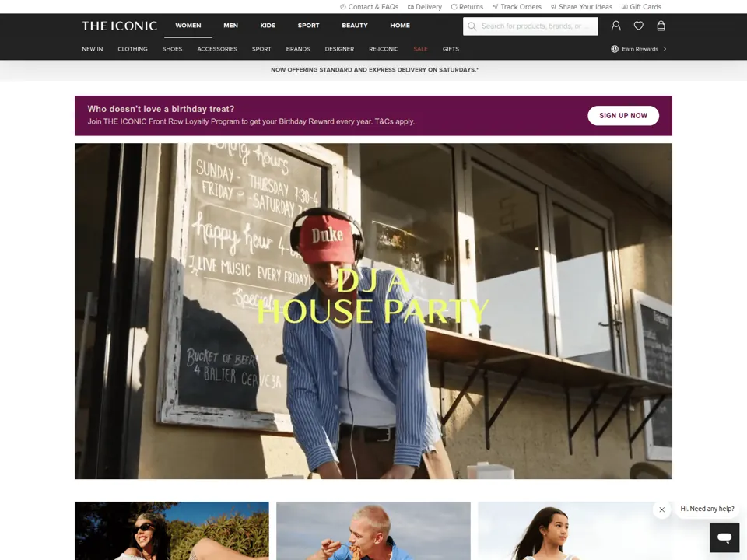Open the Share Your Ideas link
Image resolution: width=747 pixels, height=560 pixels.
point(581,7)
